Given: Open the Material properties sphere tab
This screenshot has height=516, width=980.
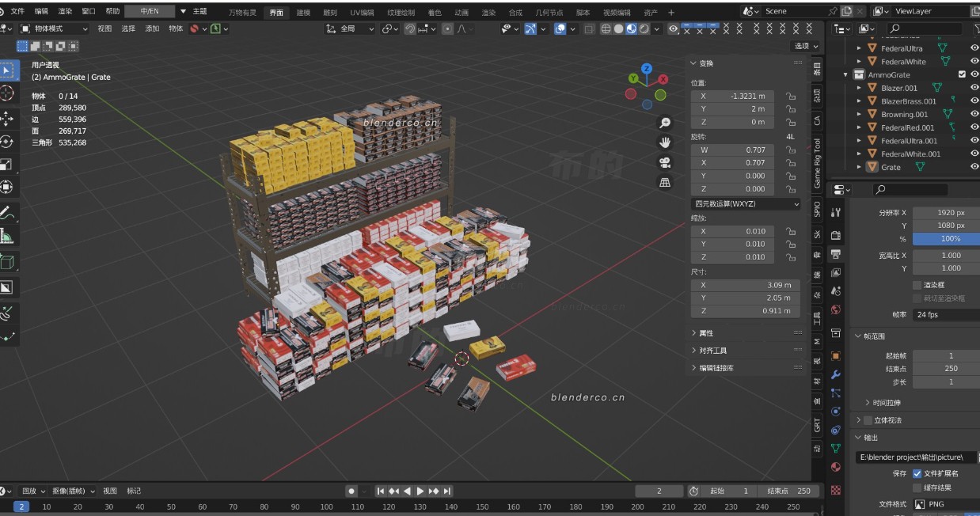Looking at the screenshot, I should (836, 468).
